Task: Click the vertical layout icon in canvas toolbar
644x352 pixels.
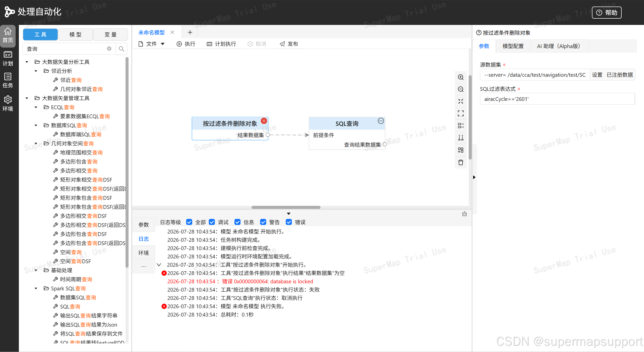Action: tap(461, 138)
